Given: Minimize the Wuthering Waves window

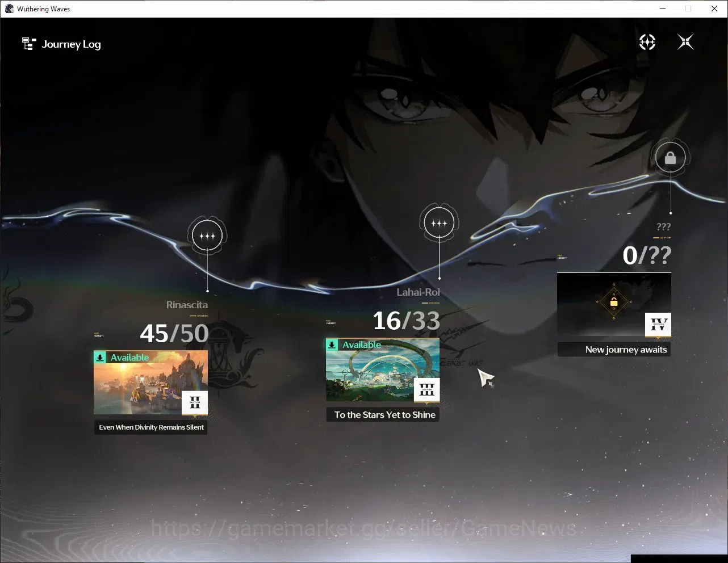Looking at the screenshot, I should pos(662,9).
